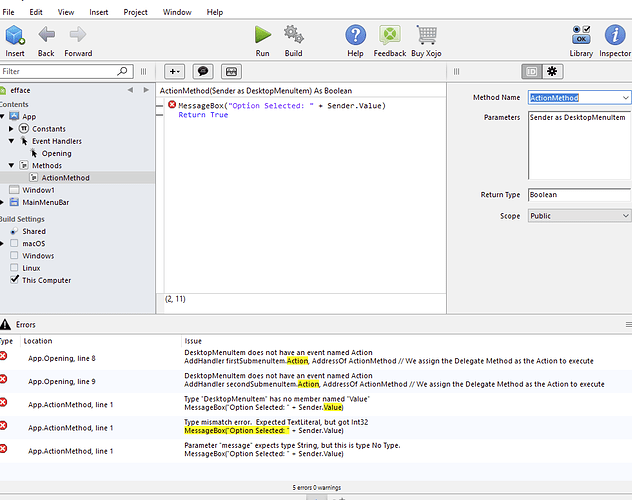Open the Edit menu
This screenshot has height=500, width=632.
[x=36, y=12]
